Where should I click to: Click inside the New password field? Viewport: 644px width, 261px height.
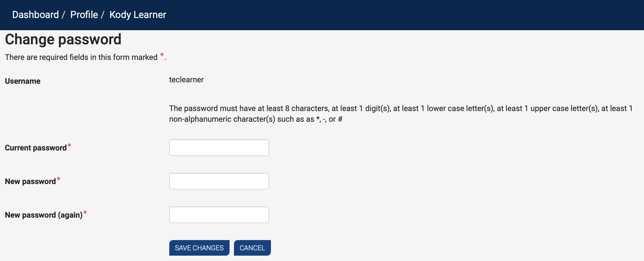219,181
